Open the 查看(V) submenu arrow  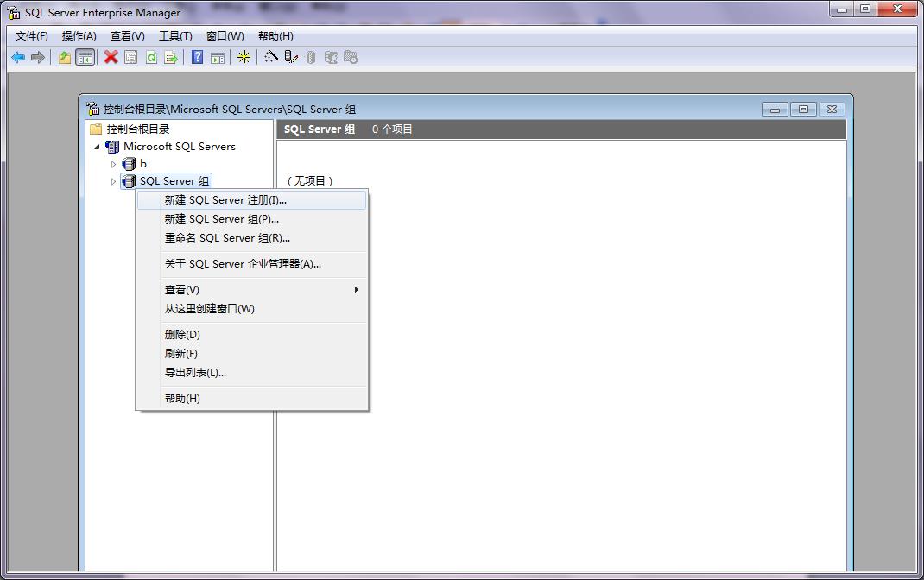[357, 290]
